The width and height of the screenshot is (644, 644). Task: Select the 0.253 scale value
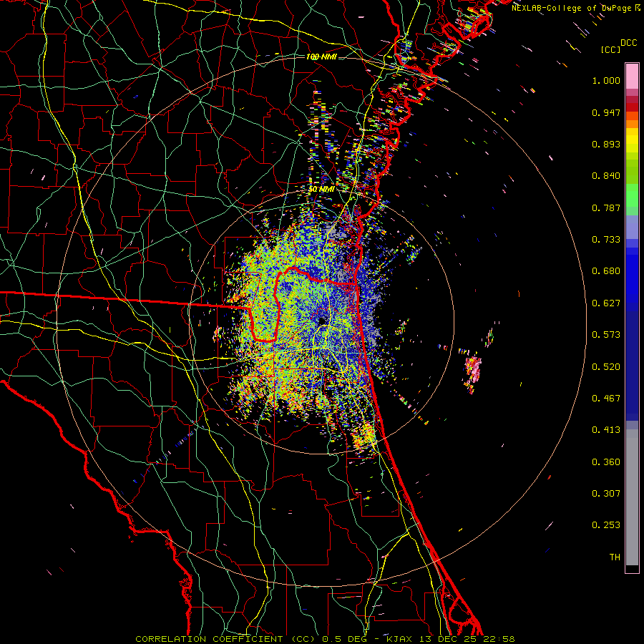pos(606,525)
